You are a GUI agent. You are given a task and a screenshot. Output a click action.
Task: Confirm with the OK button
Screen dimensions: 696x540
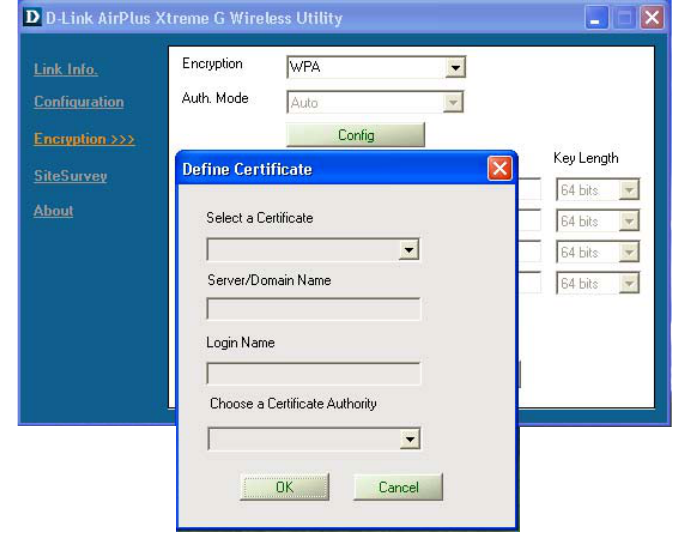[x=285, y=487]
